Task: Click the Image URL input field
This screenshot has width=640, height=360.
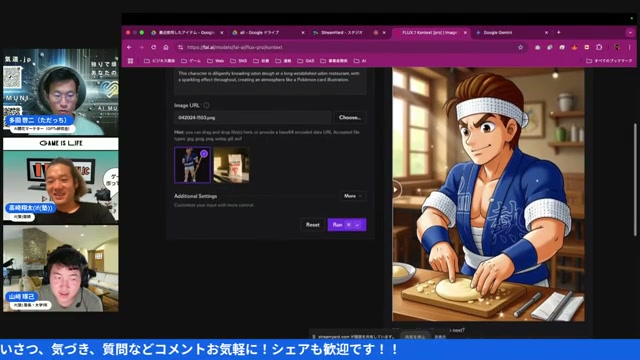Action: tap(253, 118)
